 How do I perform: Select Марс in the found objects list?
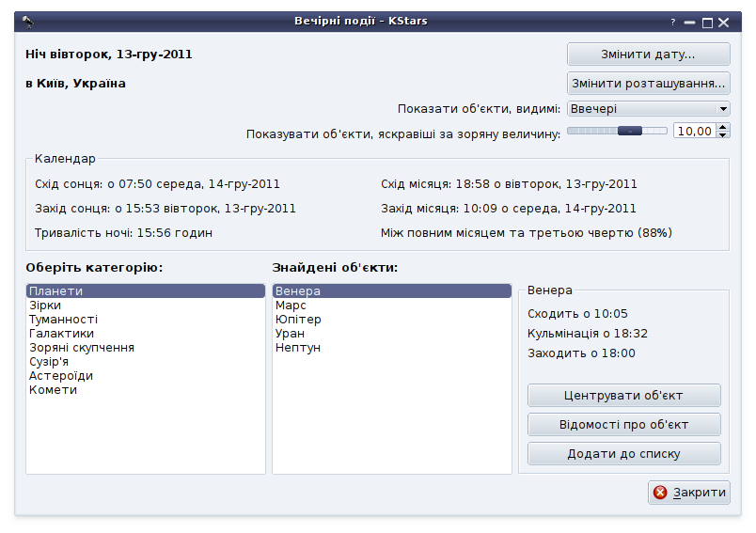click(291, 306)
